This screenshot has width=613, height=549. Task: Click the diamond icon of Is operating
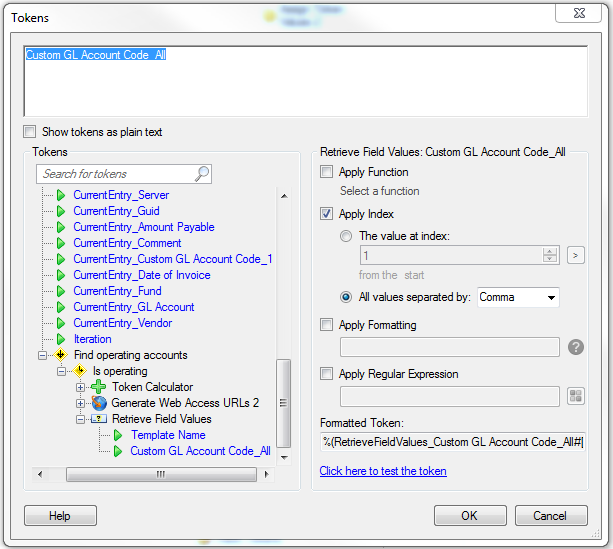[x=80, y=371]
